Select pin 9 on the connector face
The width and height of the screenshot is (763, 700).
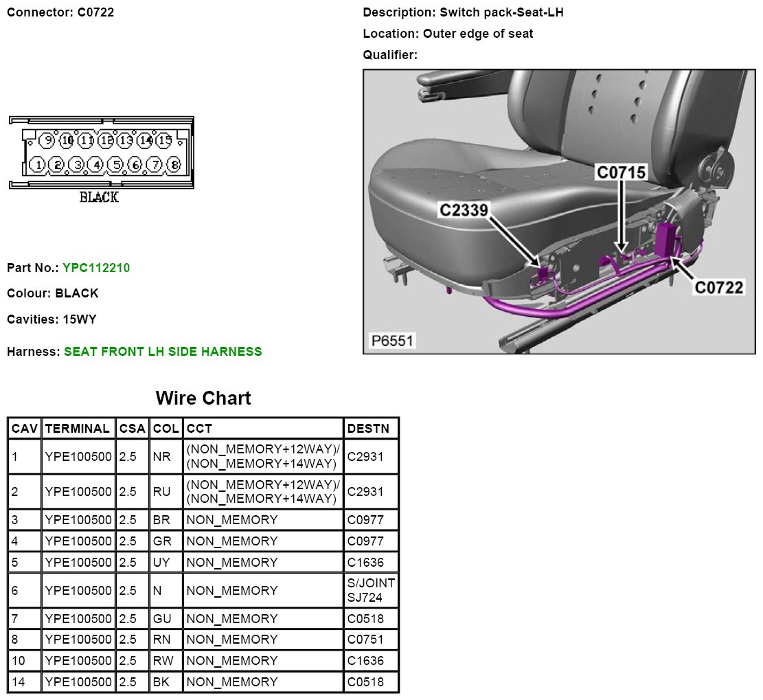pyautogui.click(x=47, y=140)
